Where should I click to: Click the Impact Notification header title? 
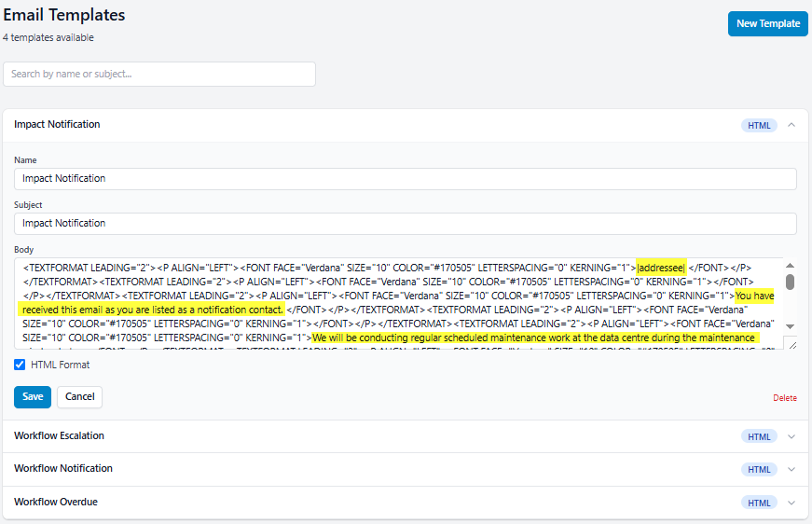[x=57, y=124]
